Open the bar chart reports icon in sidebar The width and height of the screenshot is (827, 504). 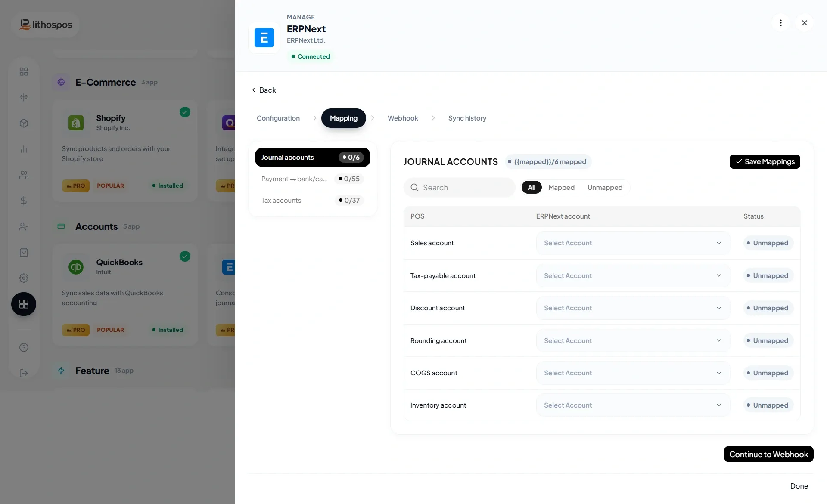coord(24,149)
